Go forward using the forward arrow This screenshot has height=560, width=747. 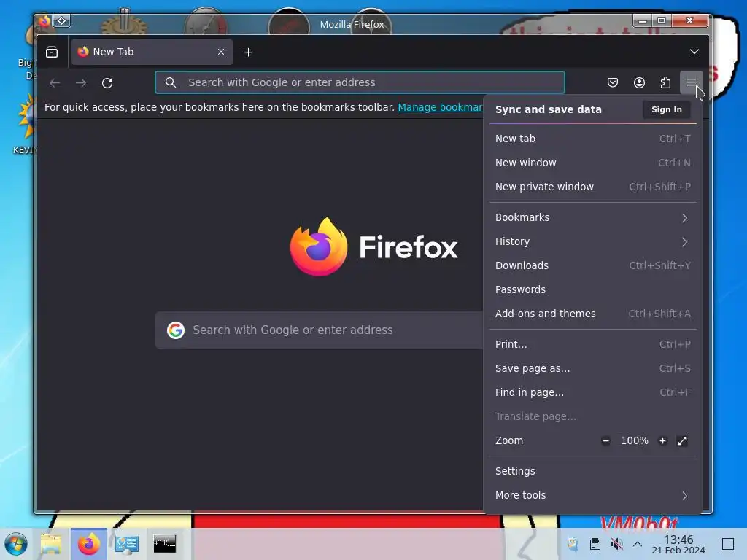[x=81, y=83]
